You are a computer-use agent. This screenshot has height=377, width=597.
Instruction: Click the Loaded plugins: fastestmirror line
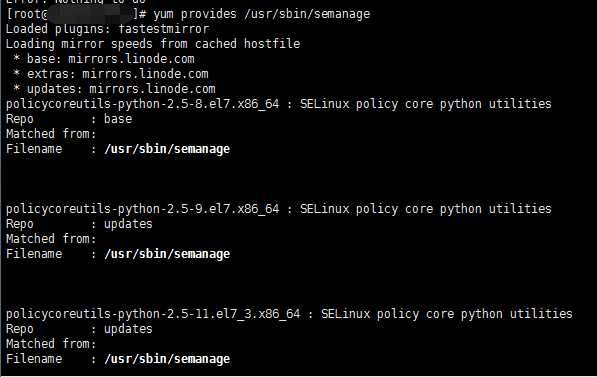[x=107, y=29]
